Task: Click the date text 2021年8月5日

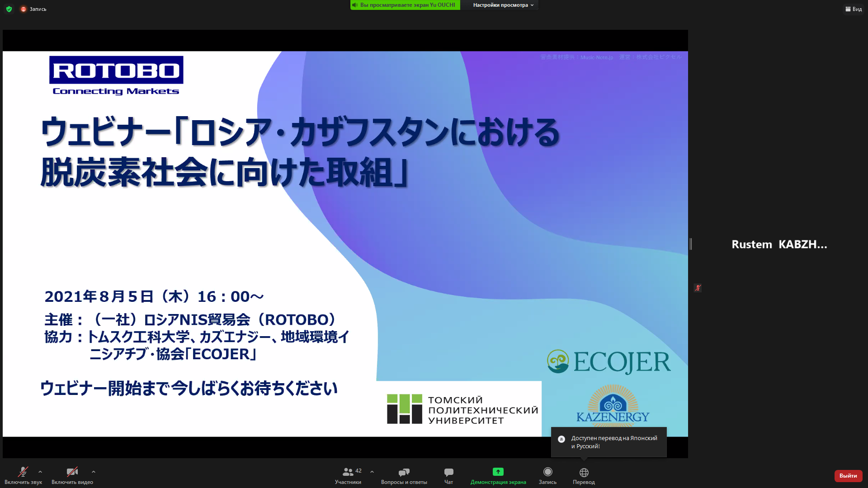Action: click(99, 296)
